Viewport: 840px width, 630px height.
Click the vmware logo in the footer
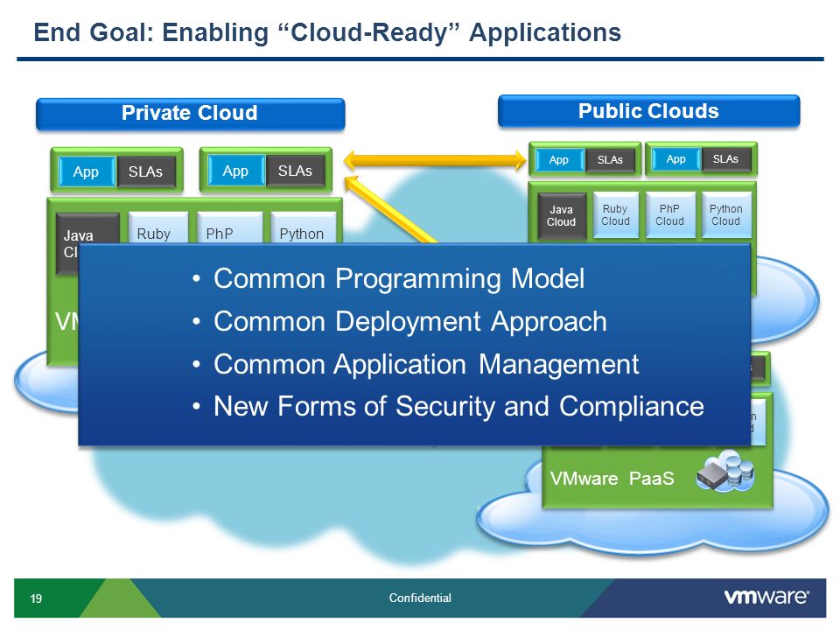[x=766, y=597]
